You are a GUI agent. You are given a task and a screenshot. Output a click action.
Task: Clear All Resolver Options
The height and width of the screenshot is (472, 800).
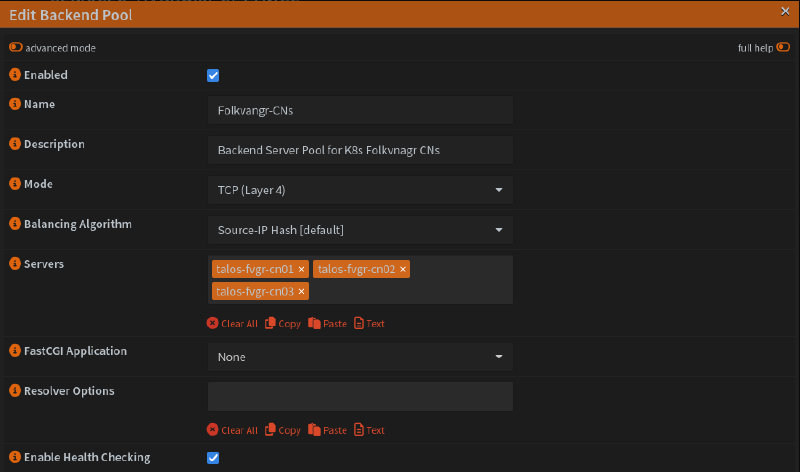pos(232,430)
